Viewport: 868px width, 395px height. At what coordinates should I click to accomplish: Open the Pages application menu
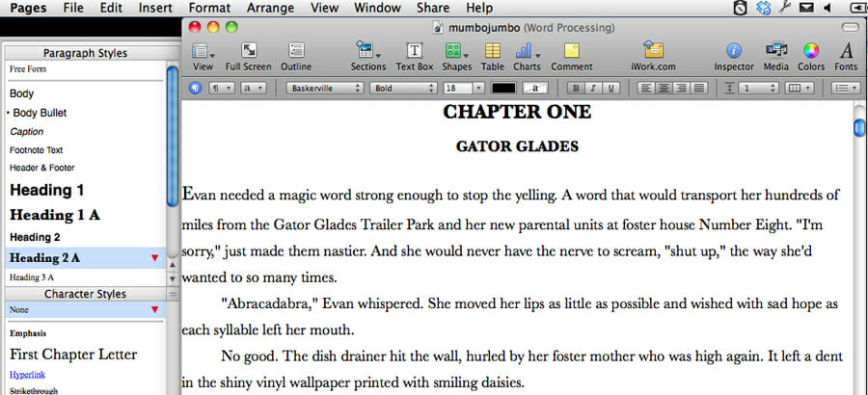click(29, 8)
